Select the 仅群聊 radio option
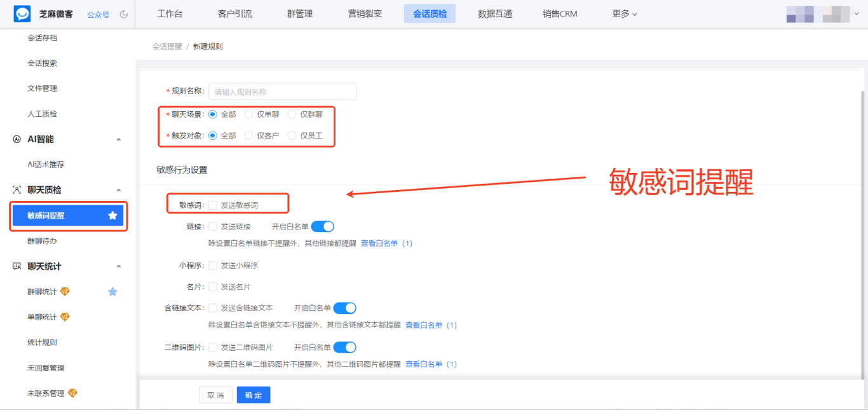This screenshot has width=868, height=410. pyautogui.click(x=292, y=114)
